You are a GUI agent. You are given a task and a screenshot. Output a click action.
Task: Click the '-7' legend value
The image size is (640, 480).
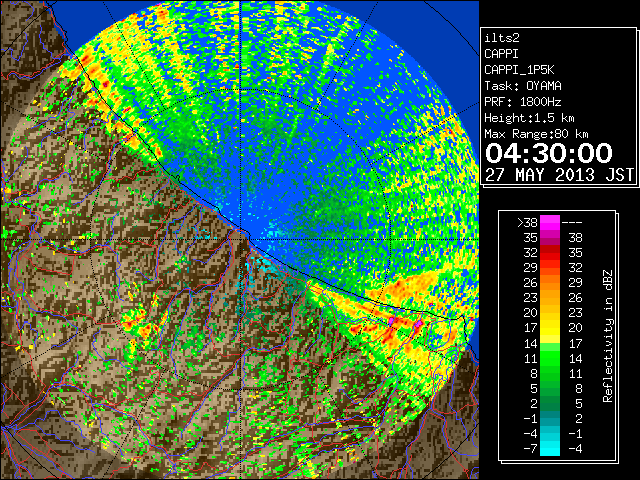pos(530,448)
